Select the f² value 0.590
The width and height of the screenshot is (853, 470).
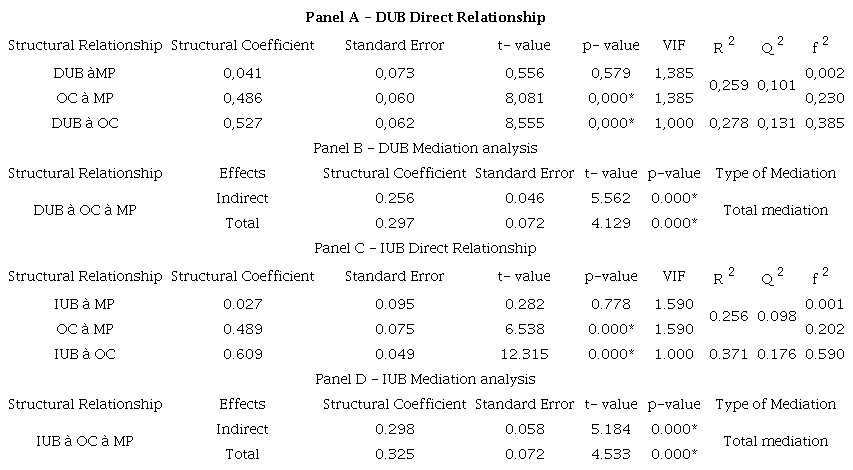click(824, 354)
